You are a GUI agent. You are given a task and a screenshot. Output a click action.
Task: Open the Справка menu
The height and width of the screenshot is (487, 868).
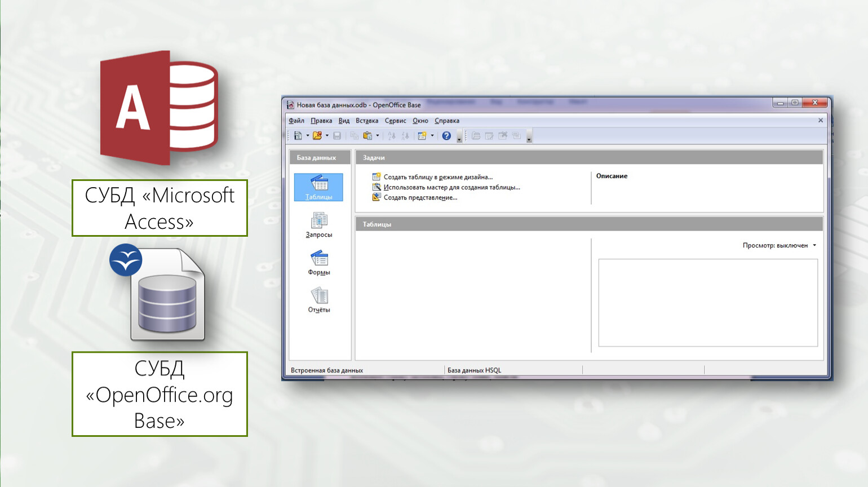click(x=447, y=121)
